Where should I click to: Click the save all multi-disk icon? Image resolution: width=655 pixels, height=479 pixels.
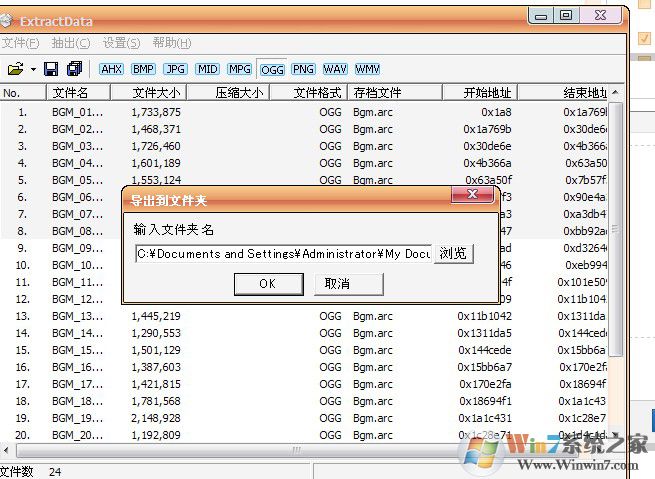point(75,69)
